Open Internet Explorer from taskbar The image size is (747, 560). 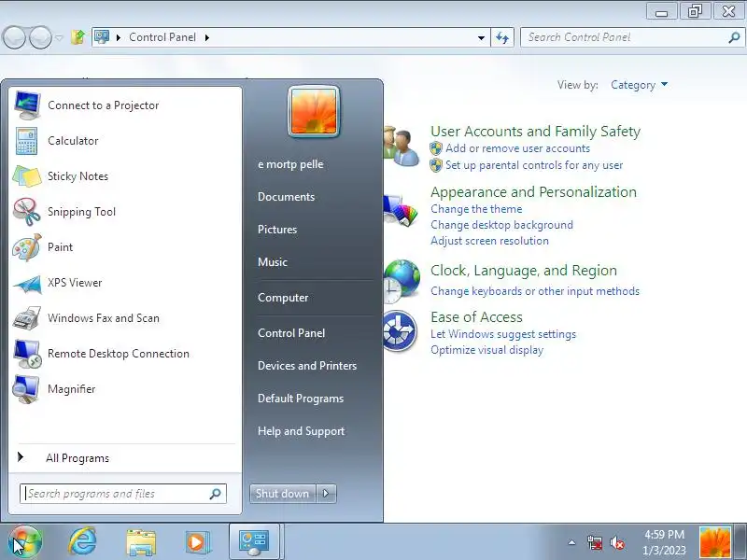point(83,542)
